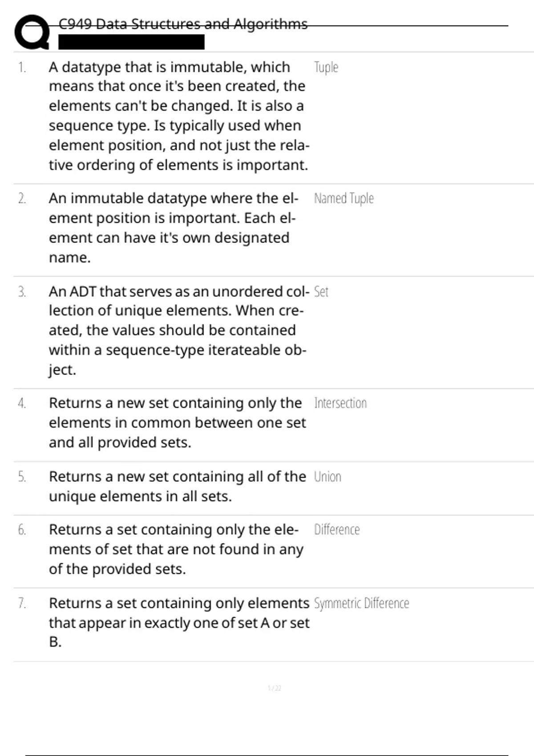Click the Quizlet Q logo icon
The height and width of the screenshot is (756, 534).
32,32
